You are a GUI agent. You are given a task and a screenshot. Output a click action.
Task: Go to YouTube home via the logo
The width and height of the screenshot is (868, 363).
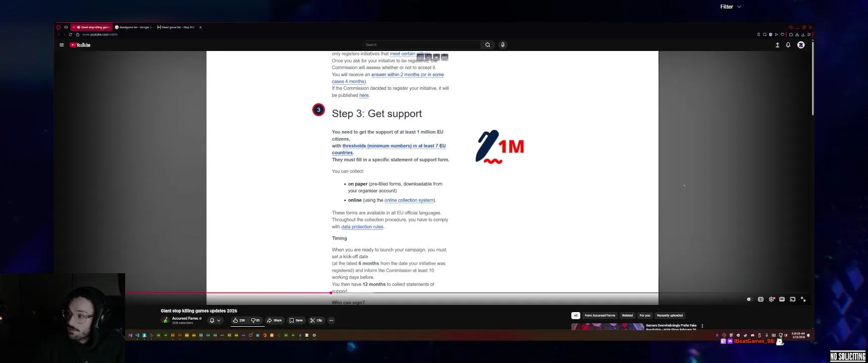tap(80, 45)
